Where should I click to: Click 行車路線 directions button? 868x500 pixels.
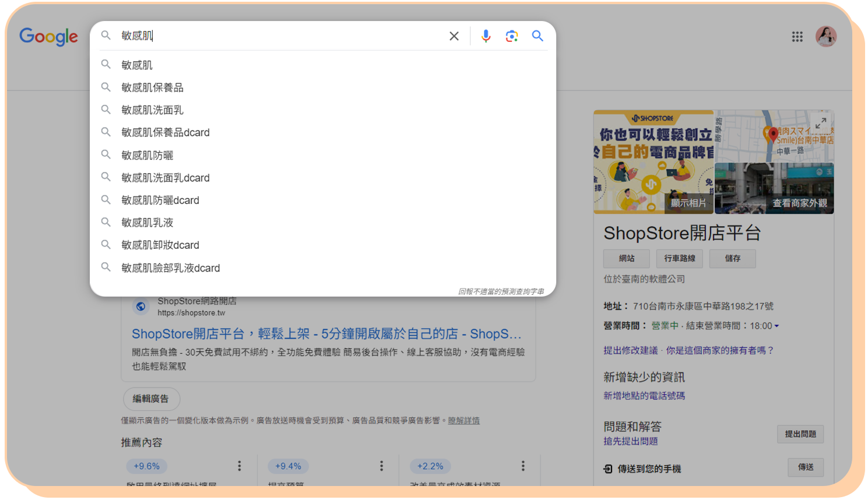[x=680, y=258]
